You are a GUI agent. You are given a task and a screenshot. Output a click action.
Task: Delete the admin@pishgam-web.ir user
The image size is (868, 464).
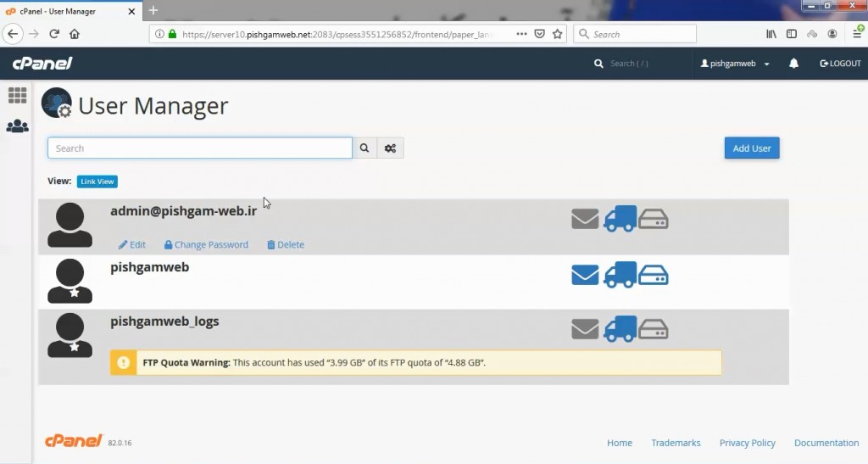(x=286, y=245)
